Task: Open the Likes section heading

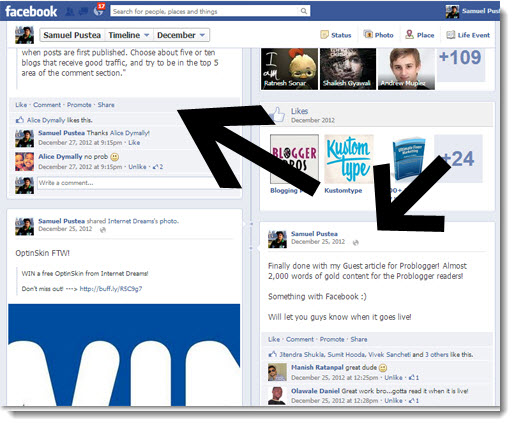Action: pos(299,111)
